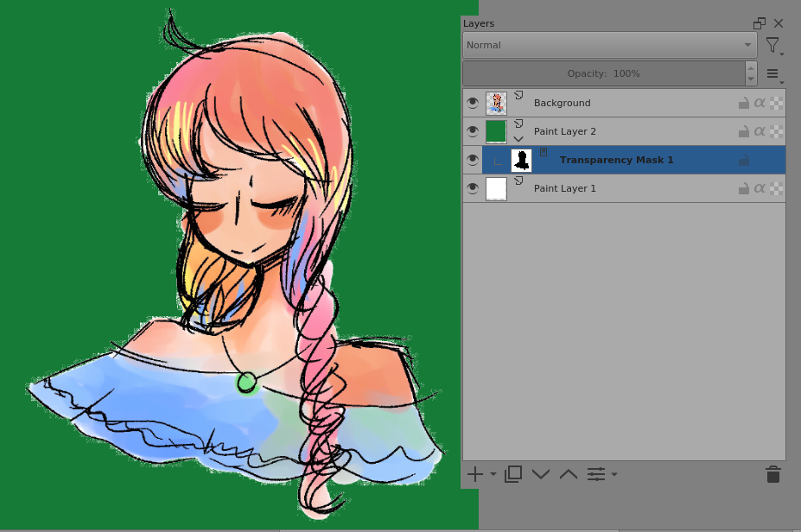Increase opacity with the up stepper arrow
The height and width of the screenshot is (532, 801).
click(x=750, y=68)
